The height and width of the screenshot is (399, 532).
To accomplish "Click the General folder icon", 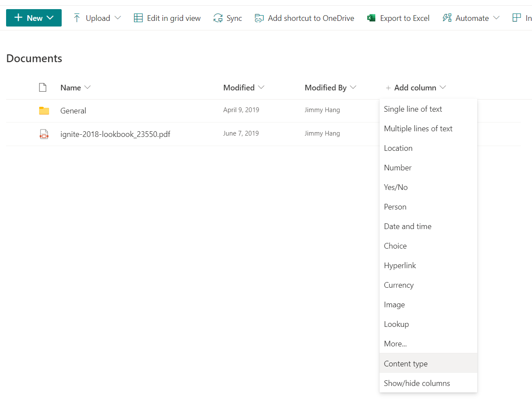I will click(44, 111).
